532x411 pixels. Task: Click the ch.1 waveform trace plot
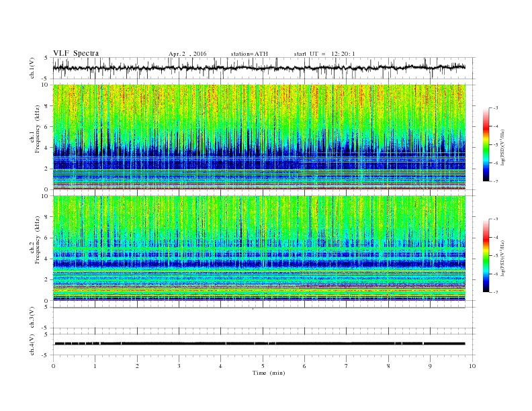pyautogui.click(x=259, y=68)
